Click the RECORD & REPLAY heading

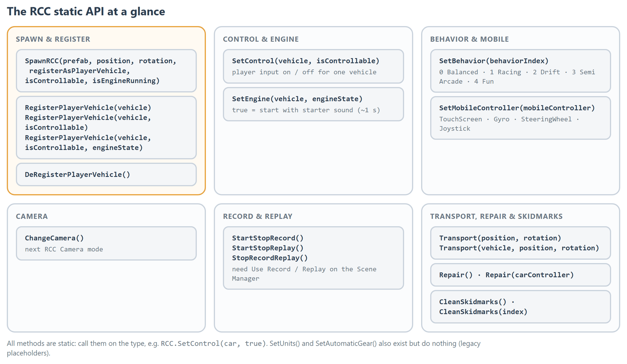point(257,216)
